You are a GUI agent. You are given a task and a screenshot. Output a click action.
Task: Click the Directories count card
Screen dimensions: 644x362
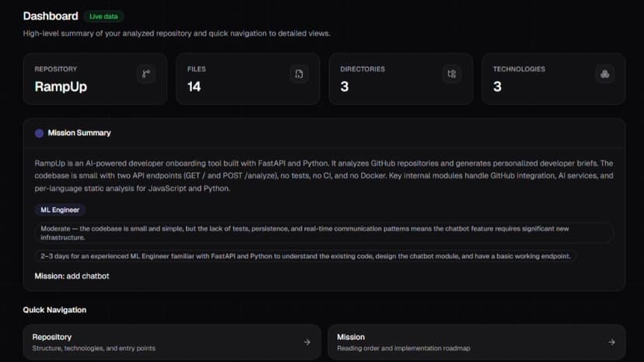coord(401,79)
